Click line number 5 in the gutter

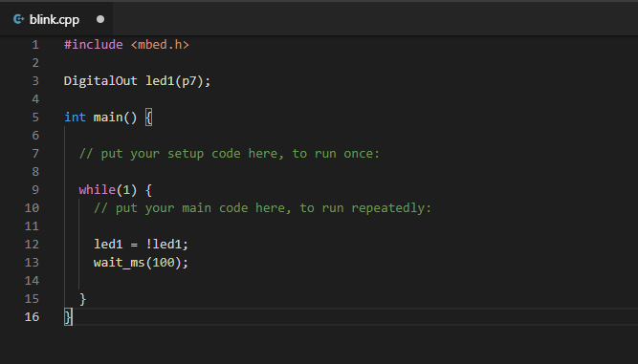pyautogui.click(x=35, y=118)
